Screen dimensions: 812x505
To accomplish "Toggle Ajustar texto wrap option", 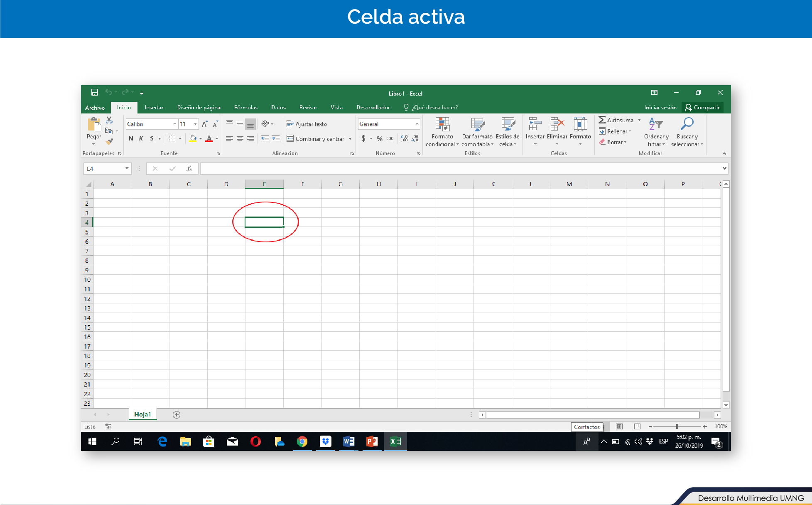I will coord(307,124).
